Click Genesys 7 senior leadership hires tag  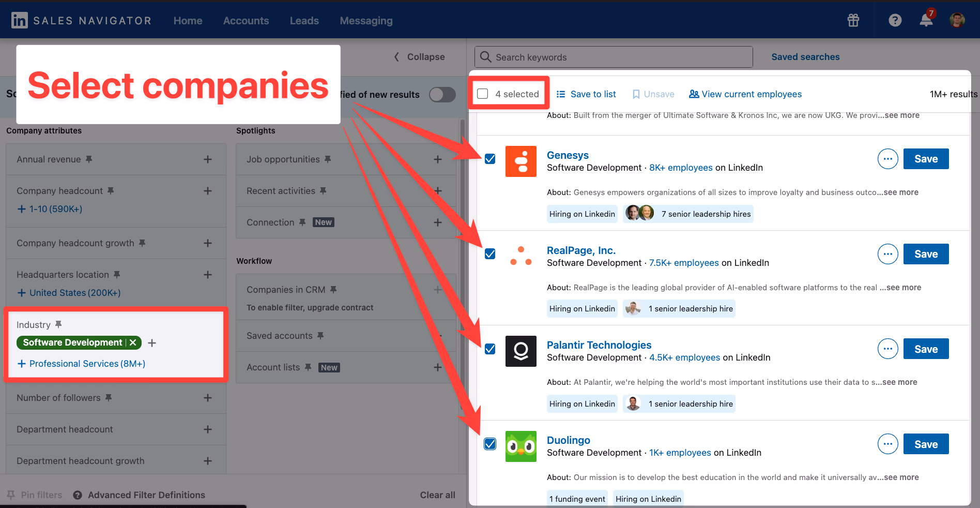pos(688,214)
